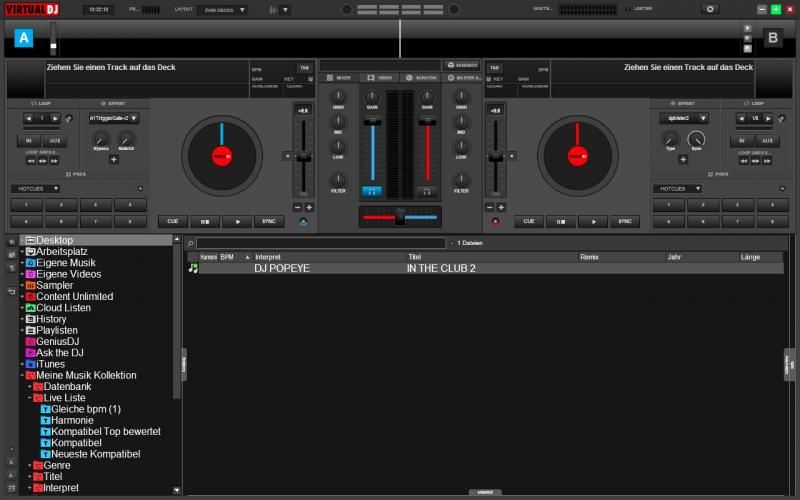Click right deck red record icon
Image resolution: width=800 pixels, height=500 pixels.
click(x=494, y=222)
